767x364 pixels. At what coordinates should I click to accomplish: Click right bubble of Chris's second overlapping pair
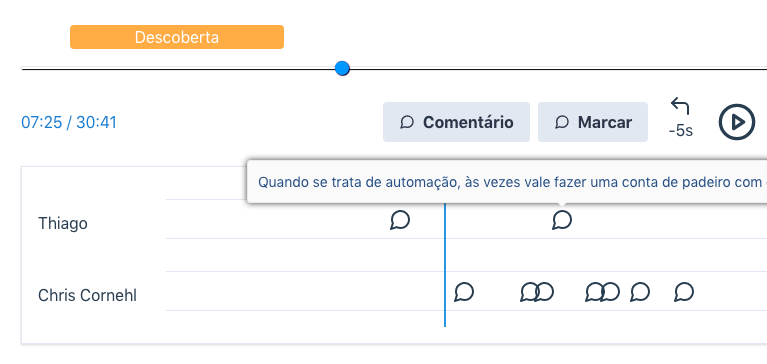click(x=610, y=292)
